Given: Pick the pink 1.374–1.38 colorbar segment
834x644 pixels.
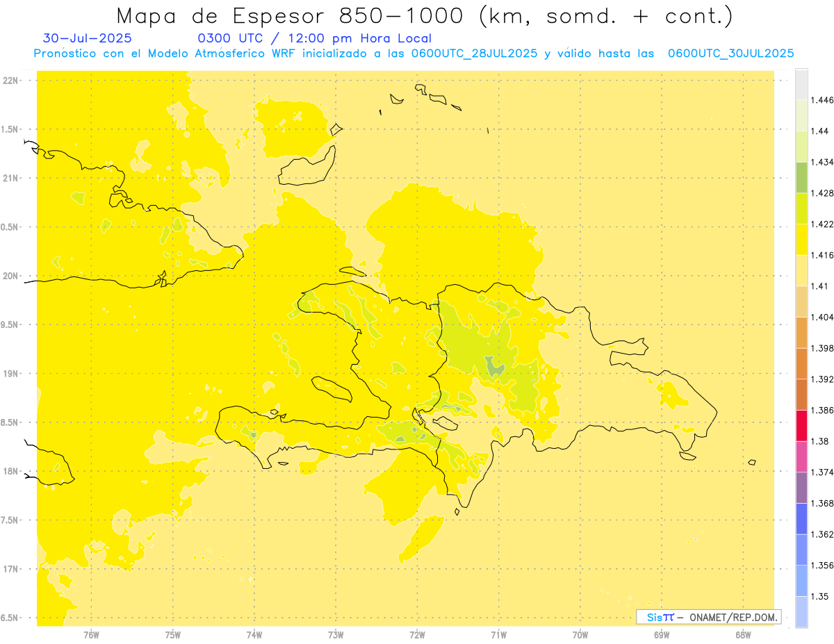Looking at the screenshot, I should [x=801, y=456].
